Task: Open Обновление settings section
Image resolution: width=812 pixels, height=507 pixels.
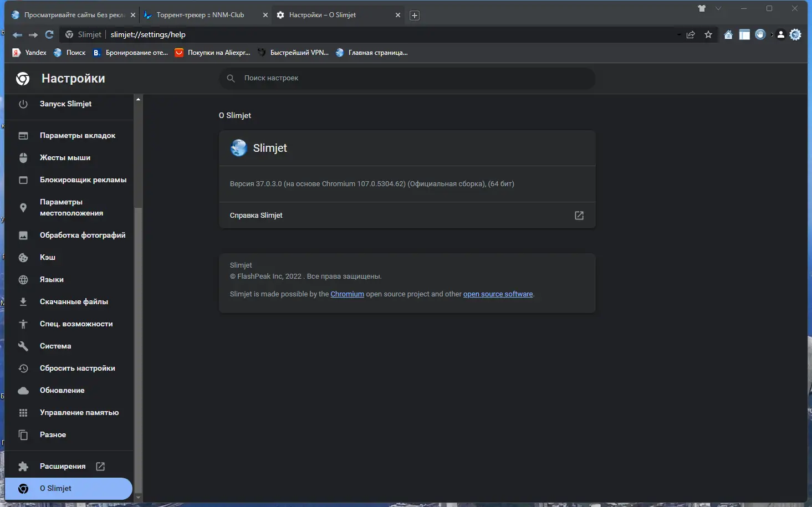Action: coord(69,391)
